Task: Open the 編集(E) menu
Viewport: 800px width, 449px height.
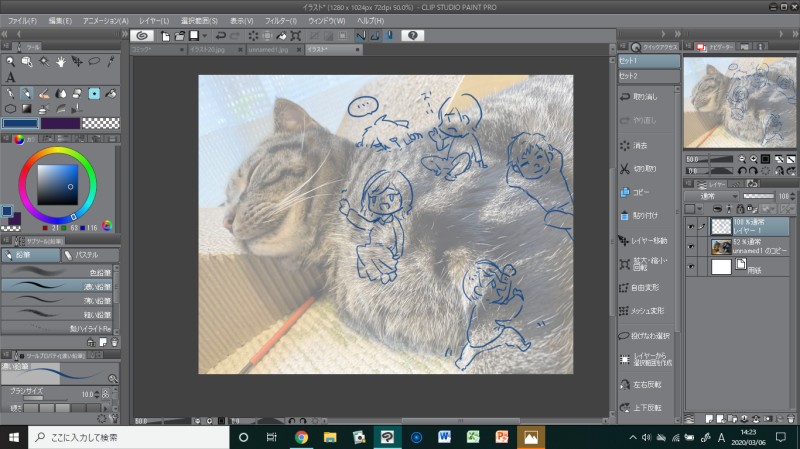Action: 60,21
